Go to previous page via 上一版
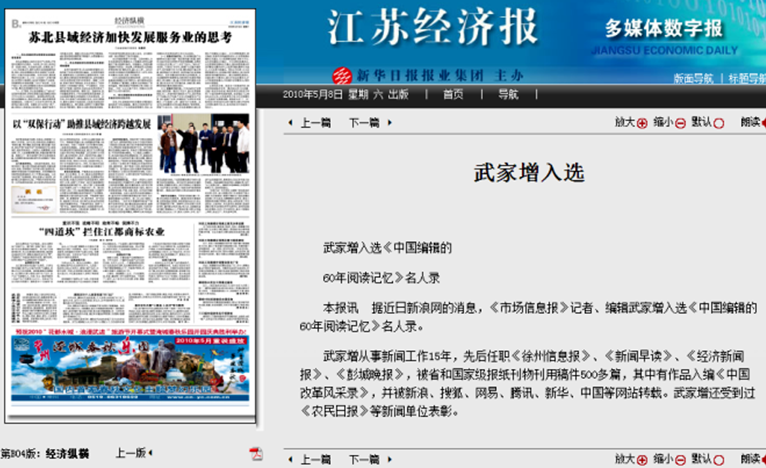 tap(130, 453)
